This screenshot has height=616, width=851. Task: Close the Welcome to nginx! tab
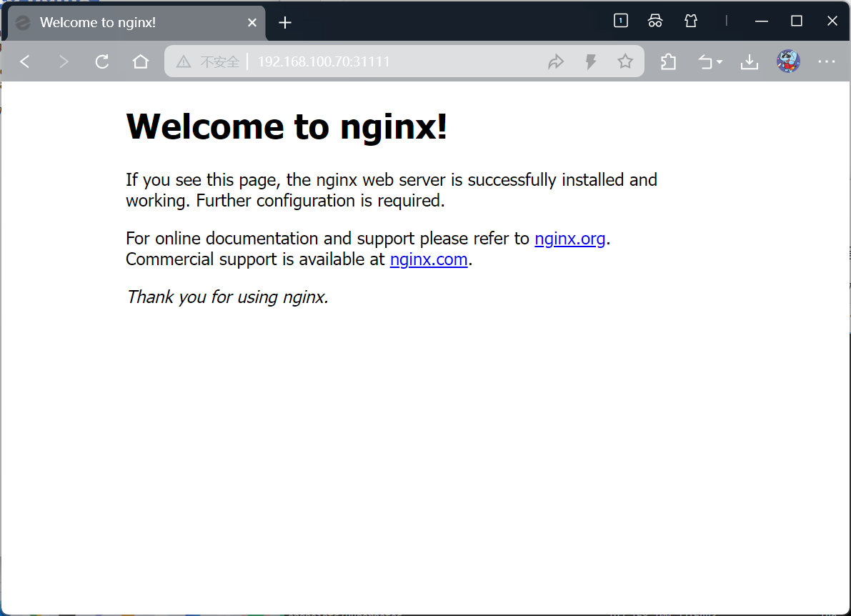tap(252, 22)
